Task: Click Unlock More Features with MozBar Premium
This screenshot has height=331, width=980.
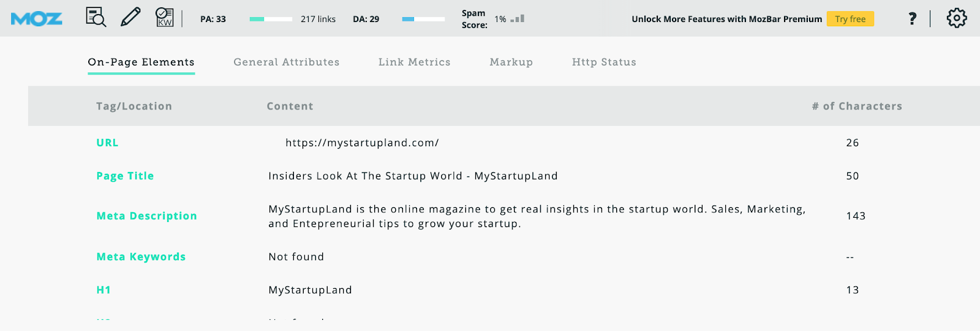Action: (727, 19)
